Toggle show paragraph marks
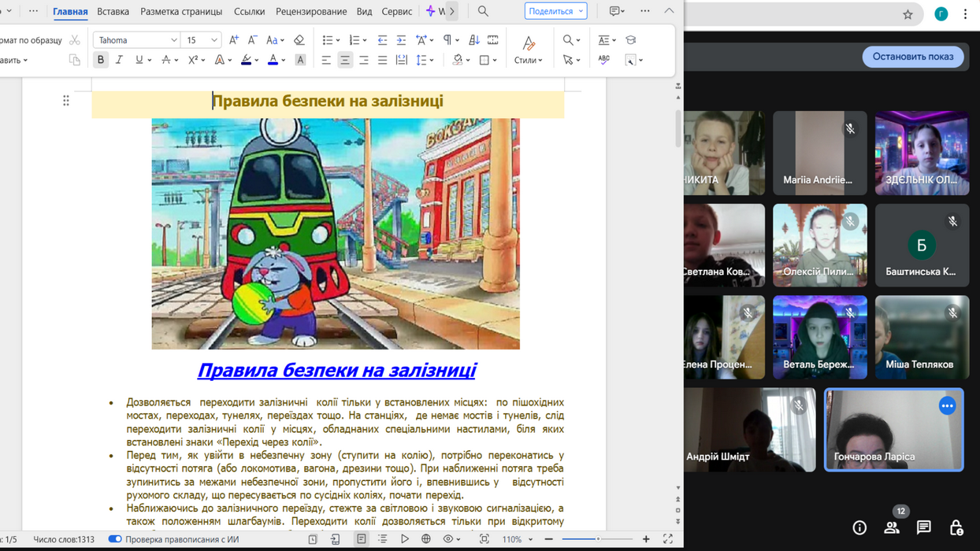 point(447,39)
